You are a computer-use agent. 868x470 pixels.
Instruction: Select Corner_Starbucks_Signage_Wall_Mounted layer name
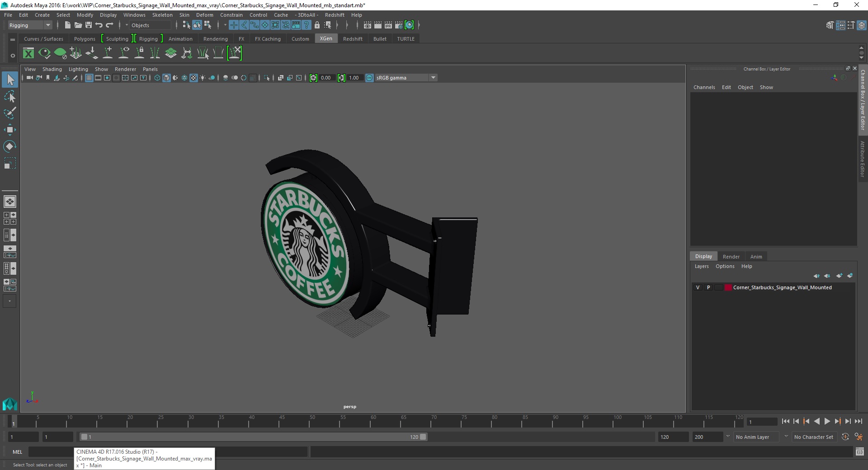782,287
